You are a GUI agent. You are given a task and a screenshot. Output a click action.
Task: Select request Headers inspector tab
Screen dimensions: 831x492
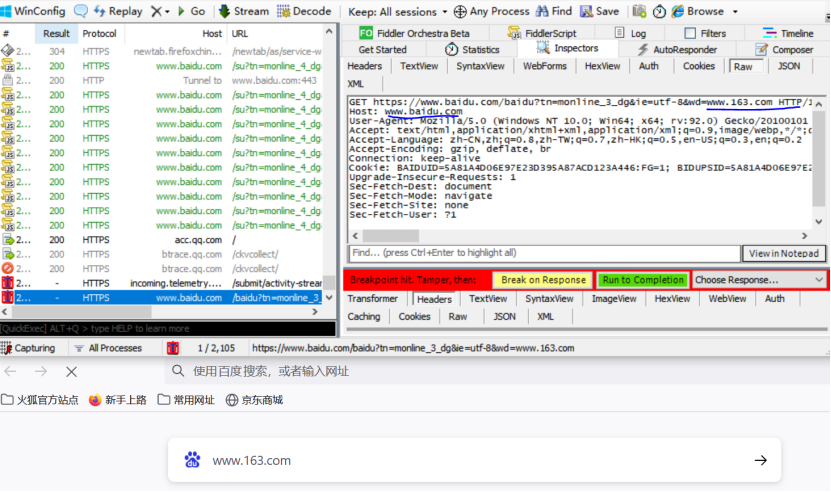(365, 66)
